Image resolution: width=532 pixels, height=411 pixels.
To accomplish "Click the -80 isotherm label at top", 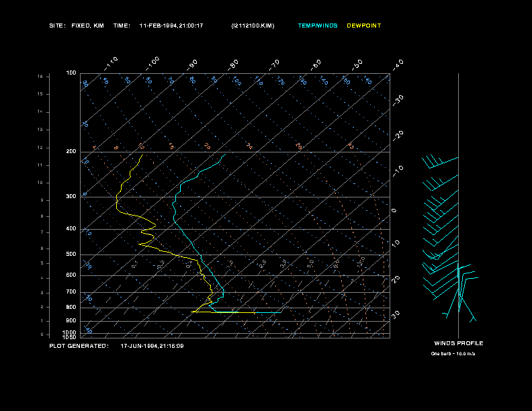I will coord(232,65).
